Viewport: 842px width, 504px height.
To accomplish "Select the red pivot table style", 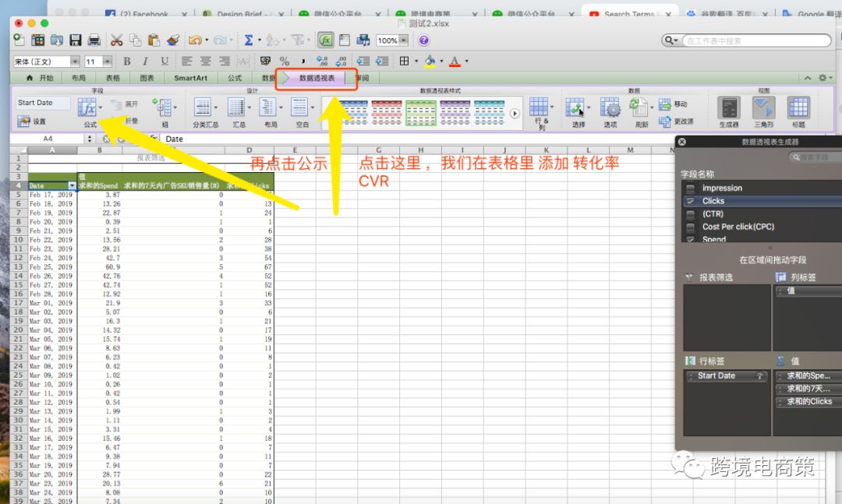I will click(387, 112).
